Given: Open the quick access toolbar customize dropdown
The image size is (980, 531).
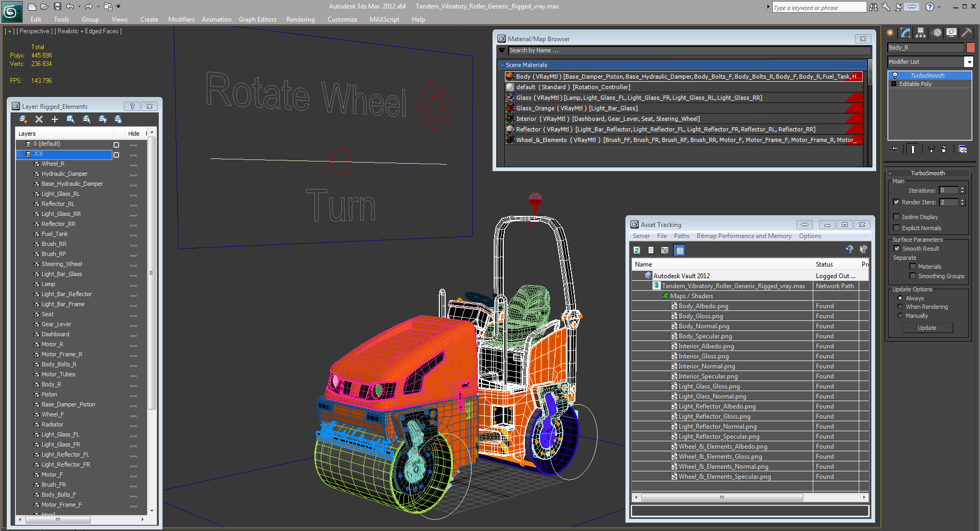Looking at the screenshot, I should coord(118,7).
